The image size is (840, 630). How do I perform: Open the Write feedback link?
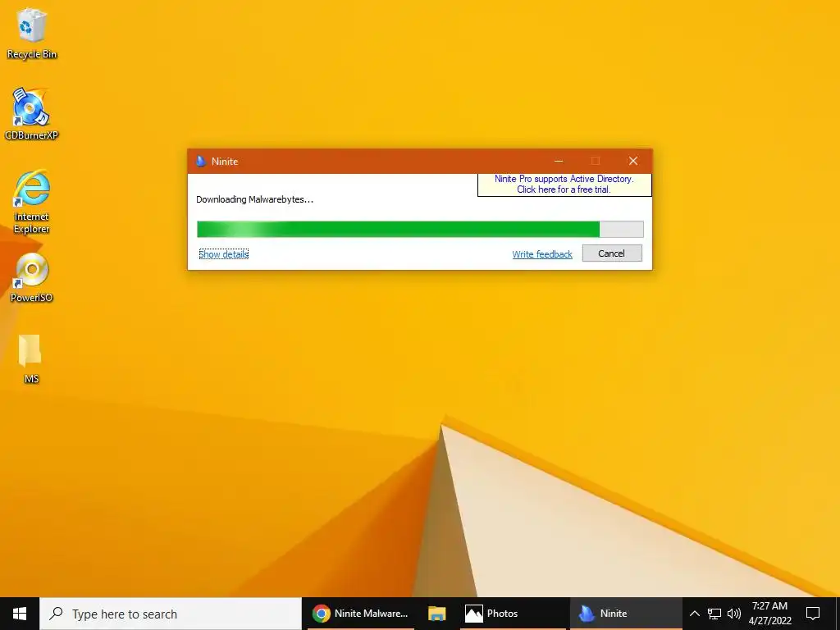point(542,254)
